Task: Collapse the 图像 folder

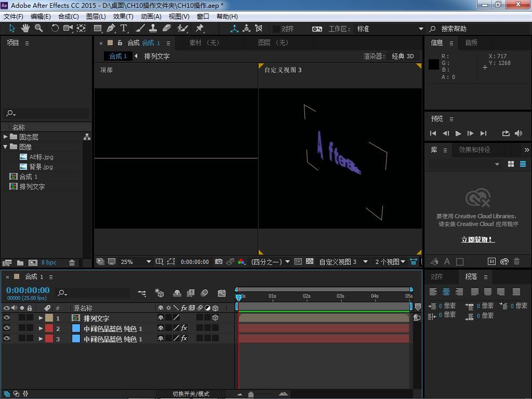Action: [x=5, y=147]
